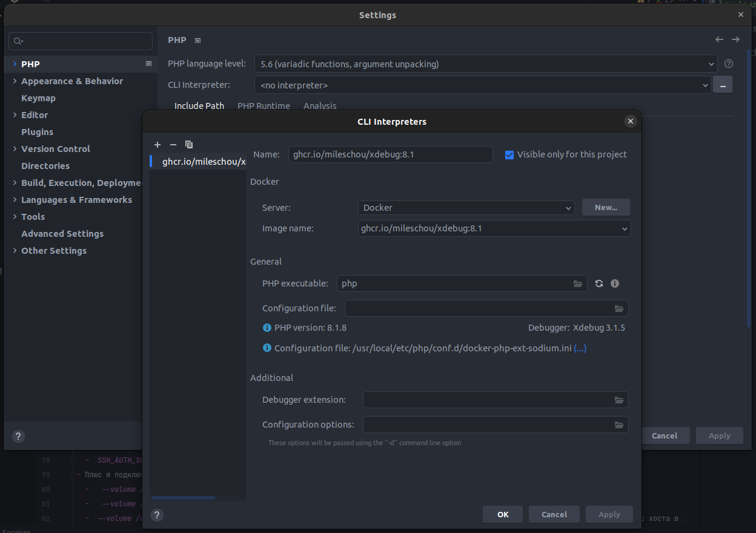Screen dimensions: 756x533
Task: Click project-level icon next to PHP heading
Action: (197, 41)
